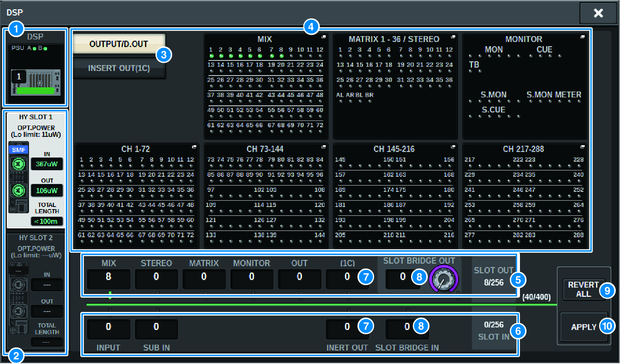The height and width of the screenshot is (364, 620).
Task: Click the HY SLOT 2 card icon
Action: [x=18, y=298]
